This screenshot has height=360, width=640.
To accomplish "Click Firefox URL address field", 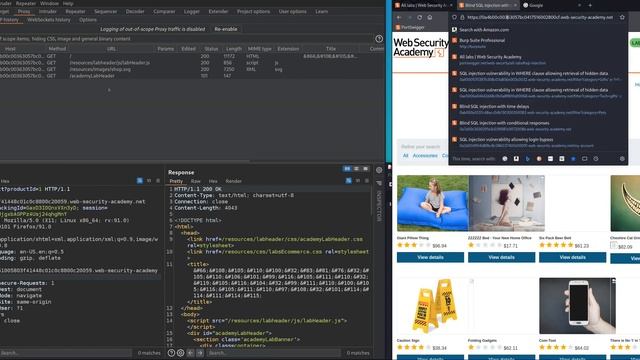I will click(540, 18).
